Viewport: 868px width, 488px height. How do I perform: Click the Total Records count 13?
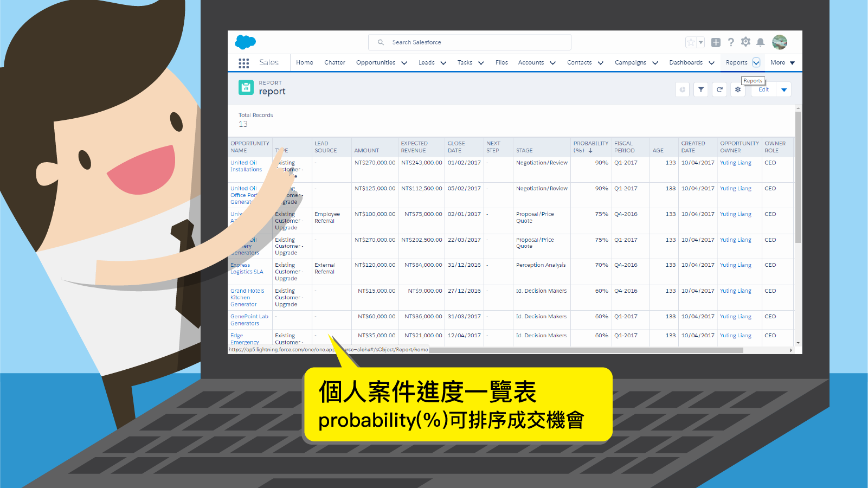(x=243, y=124)
